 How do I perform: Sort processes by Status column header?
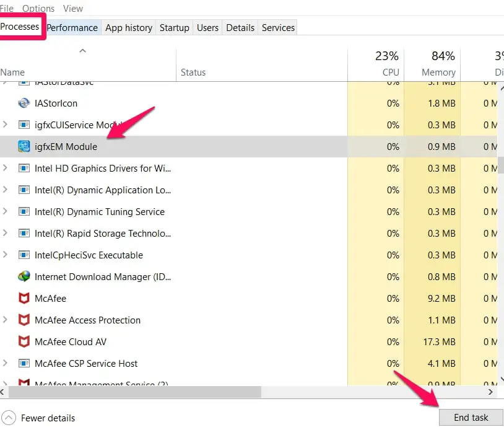point(262,64)
